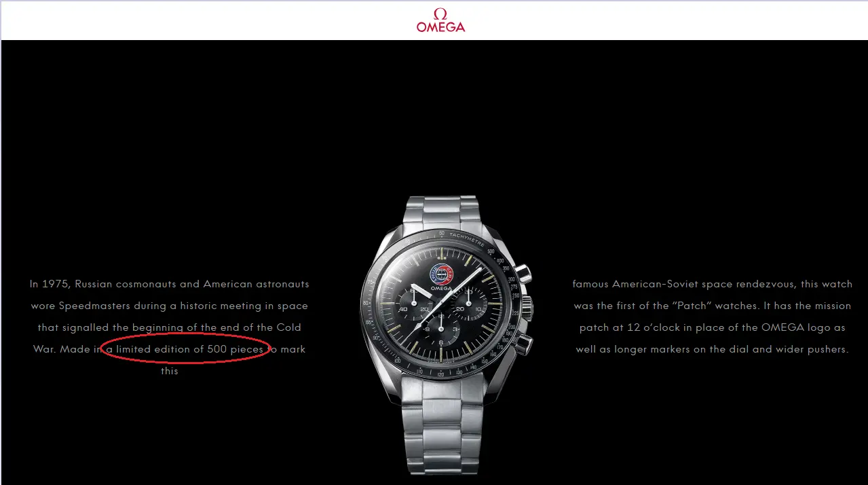Click the mission patch on watch dial

(440, 274)
